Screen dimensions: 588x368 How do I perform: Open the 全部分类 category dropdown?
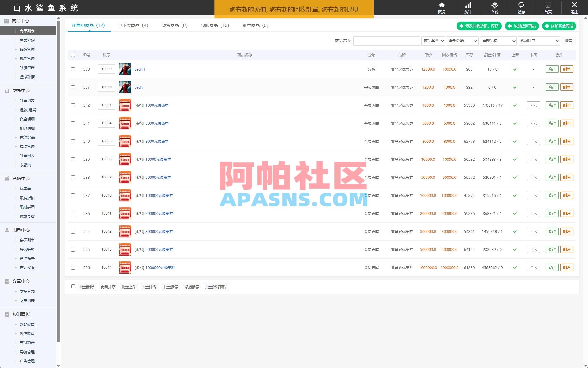[462, 41]
